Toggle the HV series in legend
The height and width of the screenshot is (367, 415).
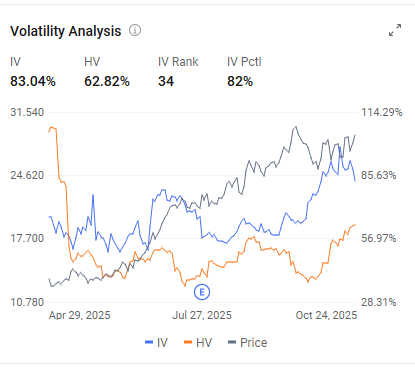[x=198, y=343]
